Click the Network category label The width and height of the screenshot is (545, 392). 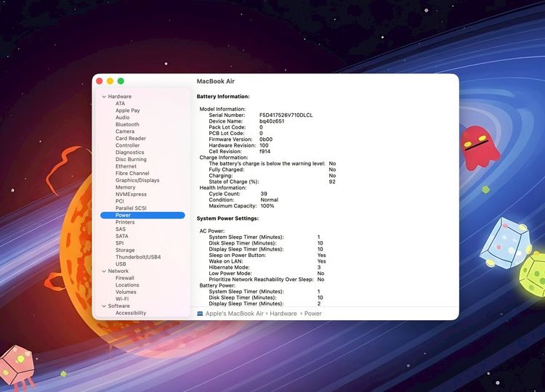tap(118, 271)
